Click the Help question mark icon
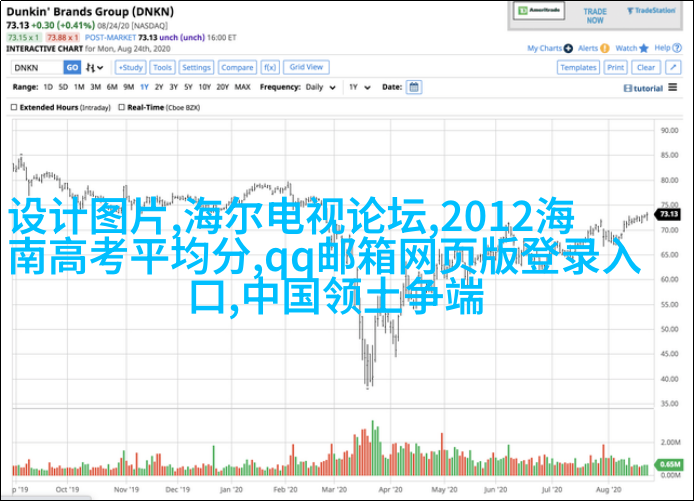The width and height of the screenshot is (695, 502). coord(677,48)
